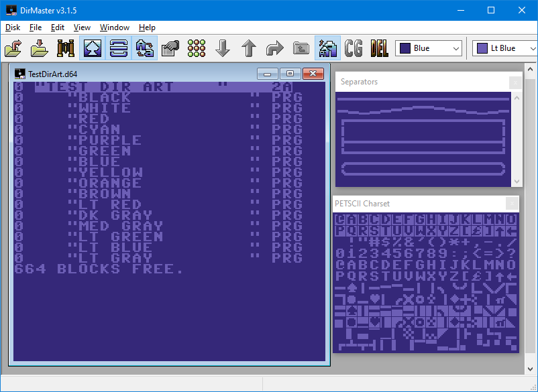This screenshot has width=538, height=392.
Task: Pick the + character in PETSCII Charset
Action: pos(466,242)
